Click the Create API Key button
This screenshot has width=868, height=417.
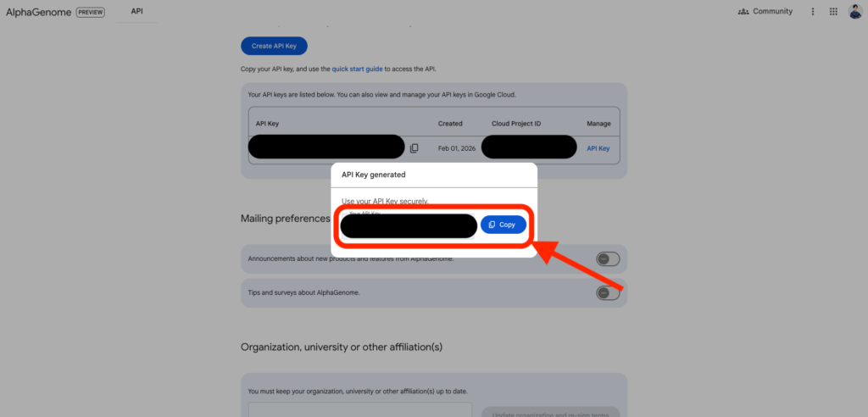[274, 46]
